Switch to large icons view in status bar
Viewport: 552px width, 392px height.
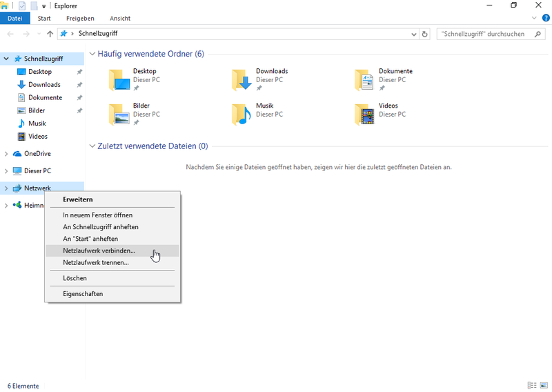(x=544, y=386)
